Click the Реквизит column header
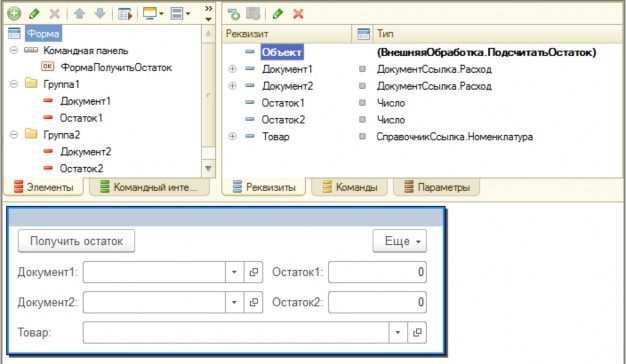 pos(286,34)
